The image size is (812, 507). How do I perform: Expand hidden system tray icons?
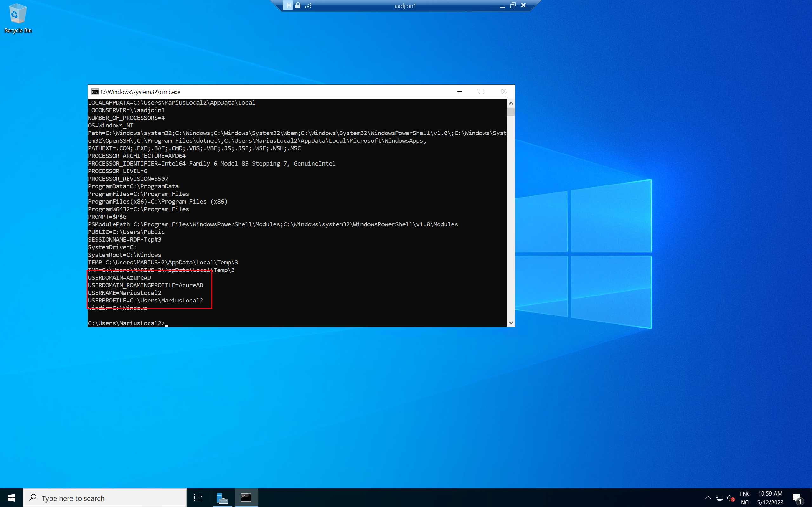[708, 498]
